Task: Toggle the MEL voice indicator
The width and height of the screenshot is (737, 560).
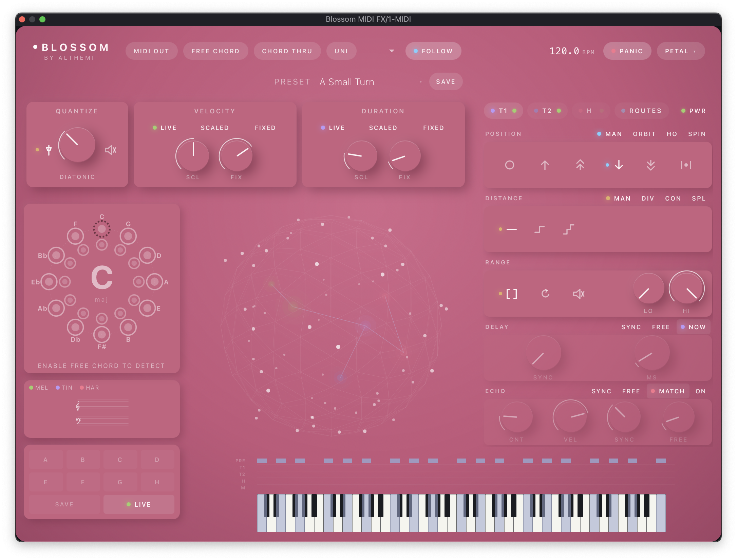Action: click(x=39, y=388)
